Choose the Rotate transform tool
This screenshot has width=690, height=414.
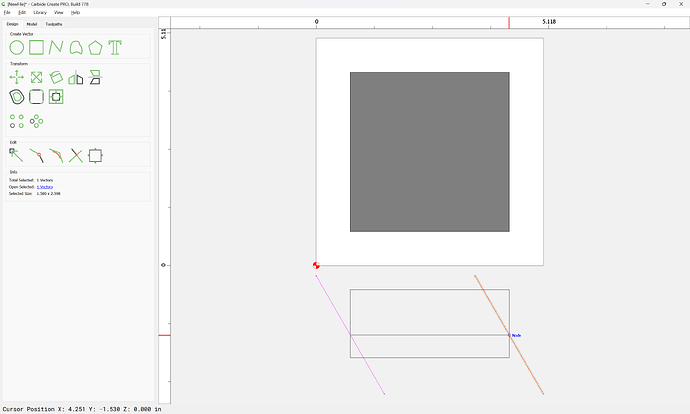(x=56, y=77)
